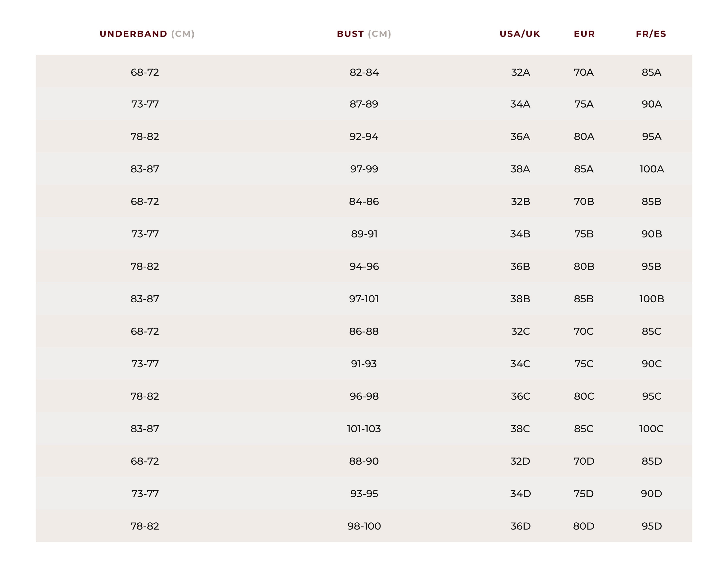Select the 85C FR/ES size cell
Image resolution: width=728 pixels, height=570 pixels.
(x=651, y=332)
